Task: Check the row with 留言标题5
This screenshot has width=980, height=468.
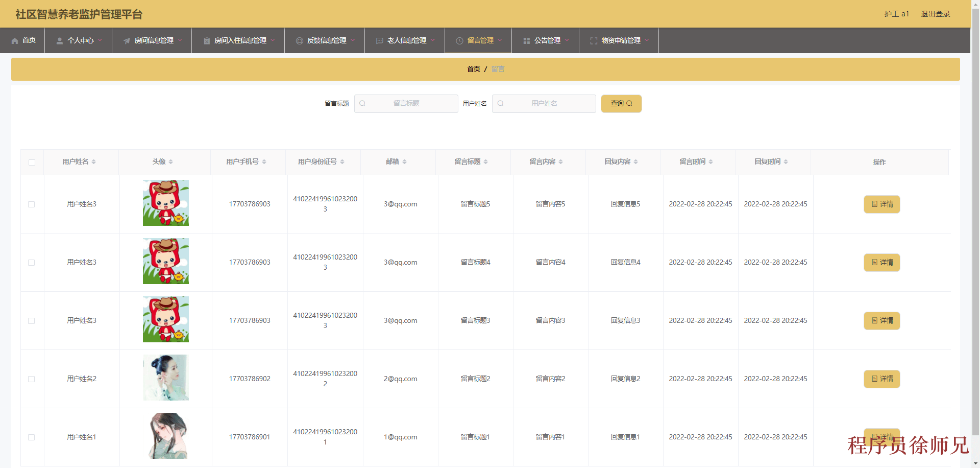Action: click(x=32, y=204)
